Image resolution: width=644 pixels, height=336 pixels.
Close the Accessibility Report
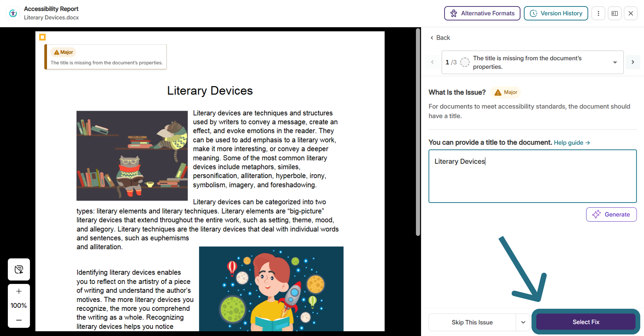tap(630, 13)
